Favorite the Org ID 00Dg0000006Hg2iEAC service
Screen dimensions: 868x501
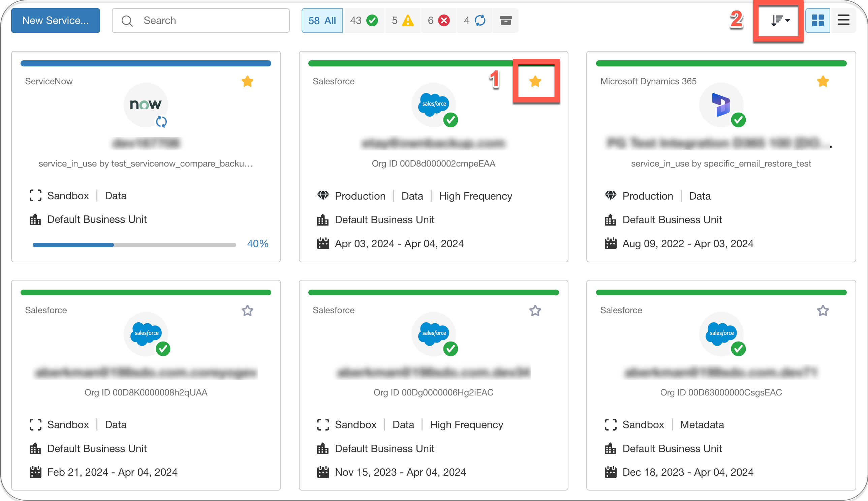pyautogui.click(x=535, y=311)
